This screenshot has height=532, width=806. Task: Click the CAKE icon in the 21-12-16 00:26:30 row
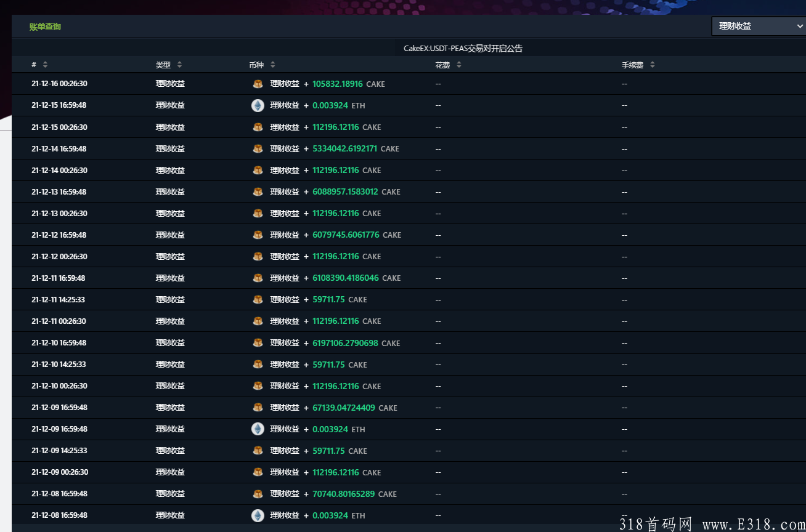258,84
